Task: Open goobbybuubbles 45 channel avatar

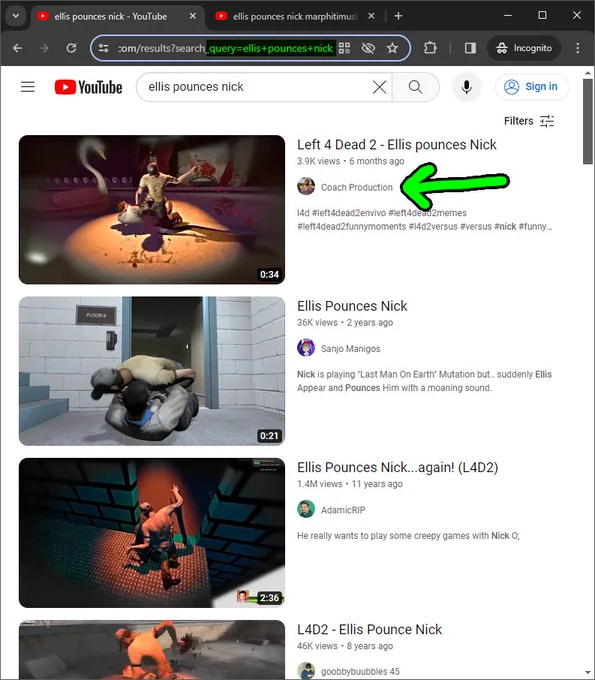Action: (306, 671)
